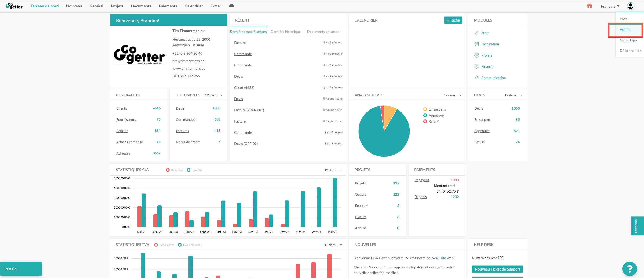The image size is (644, 278).
Task: Click the company Go Getter logo image
Action: pos(139,55)
